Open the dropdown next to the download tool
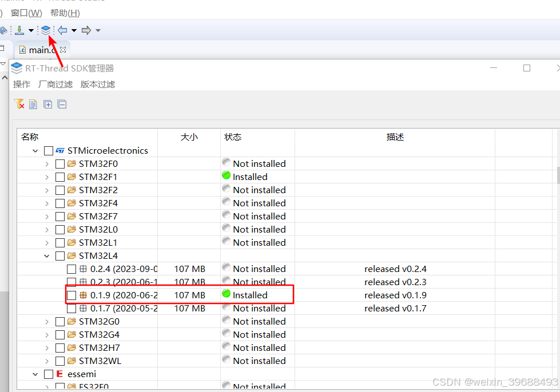Screen dimensions: 560x392 pos(31,30)
